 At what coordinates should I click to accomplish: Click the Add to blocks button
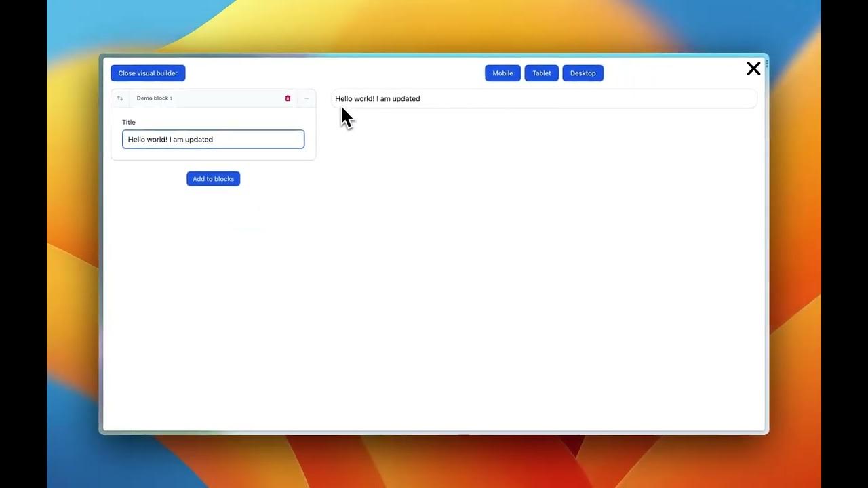(x=213, y=179)
